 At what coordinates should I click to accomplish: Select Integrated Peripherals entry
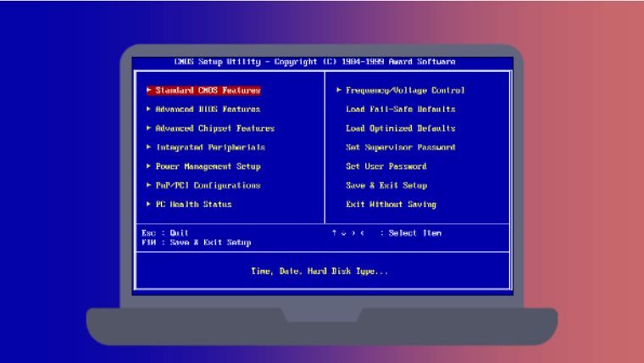pos(210,148)
